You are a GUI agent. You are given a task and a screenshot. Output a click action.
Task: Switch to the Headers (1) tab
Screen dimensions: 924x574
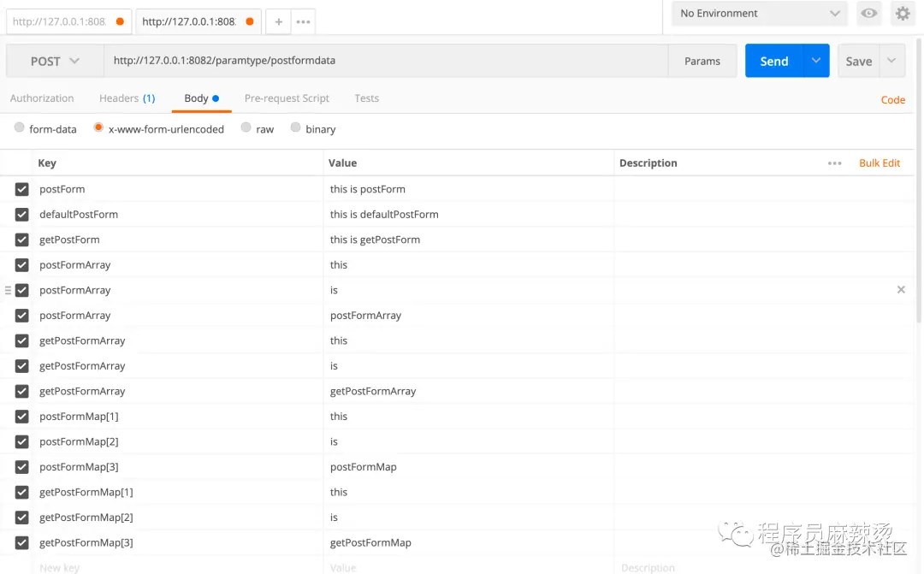coord(127,98)
